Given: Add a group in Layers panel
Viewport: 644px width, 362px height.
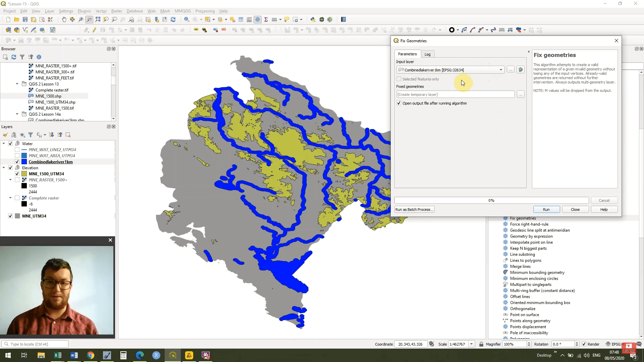Looking at the screenshot, I should 14,135.
